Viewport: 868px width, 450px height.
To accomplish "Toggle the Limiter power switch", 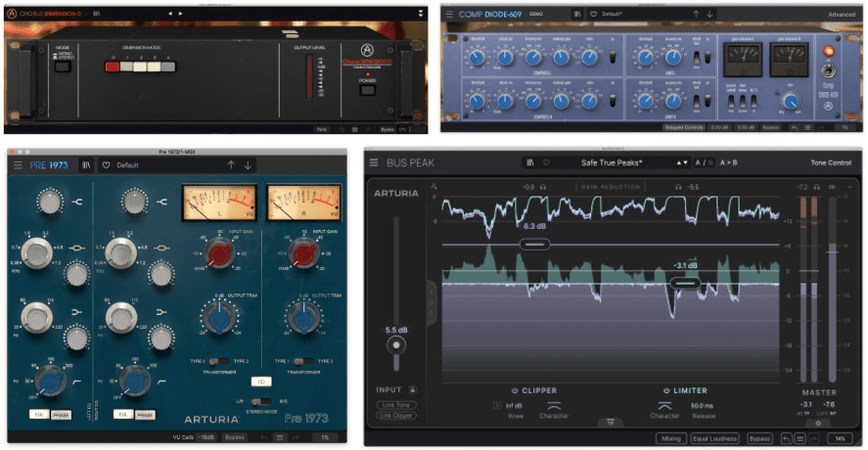I will 667,388.
